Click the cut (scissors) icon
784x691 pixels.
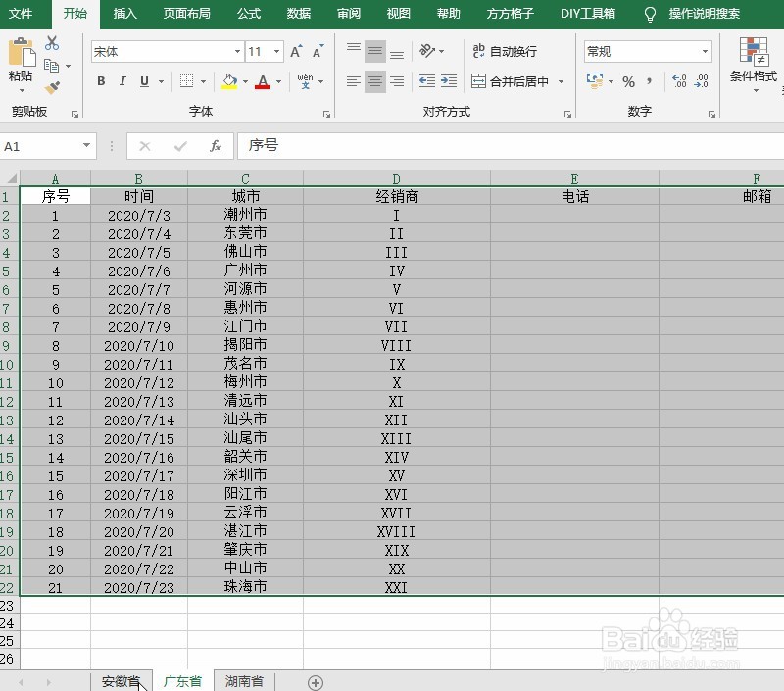(x=53, y=43)
